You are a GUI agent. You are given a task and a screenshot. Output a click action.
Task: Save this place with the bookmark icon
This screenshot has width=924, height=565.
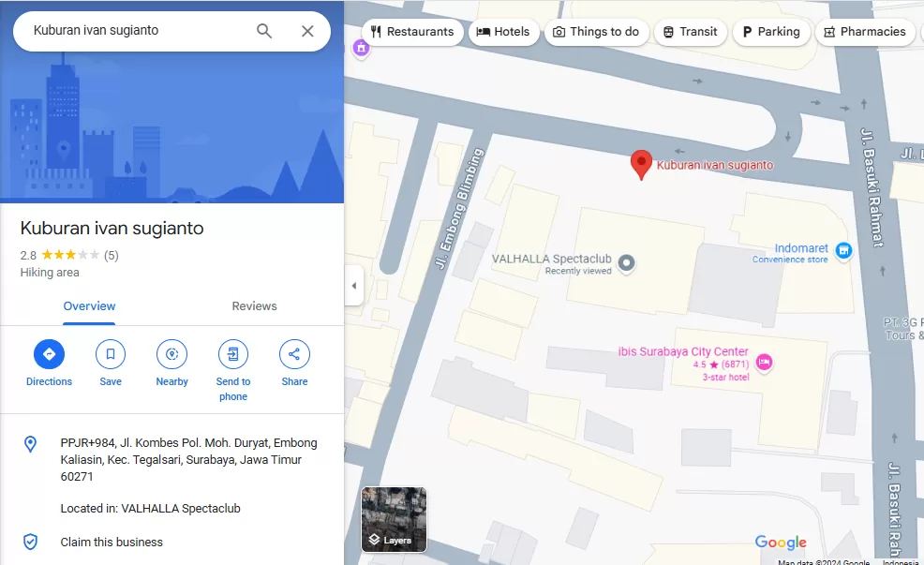click(x=111, y=354)
